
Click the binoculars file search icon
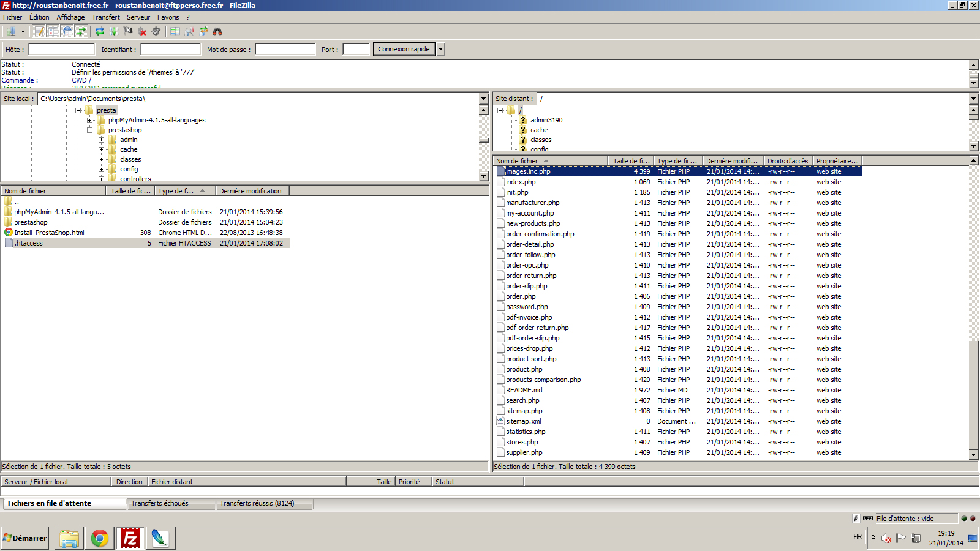[x=217, y=31]
